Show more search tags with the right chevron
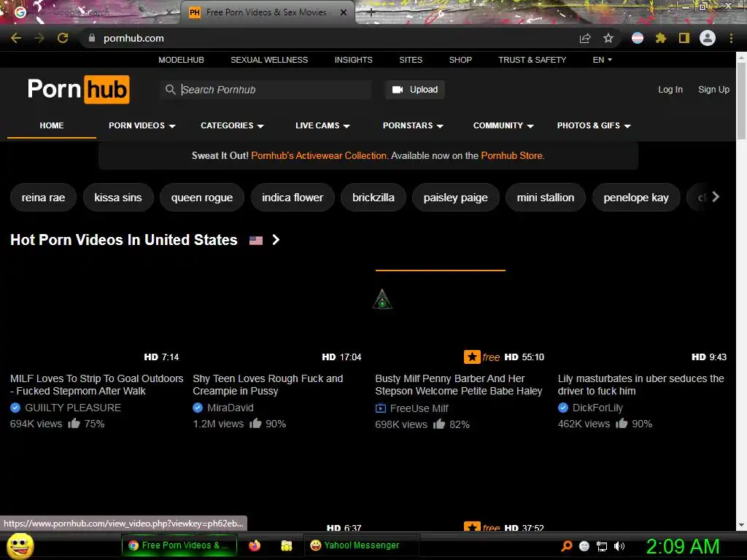Screen dimensions: 747x560 (716, 197)
